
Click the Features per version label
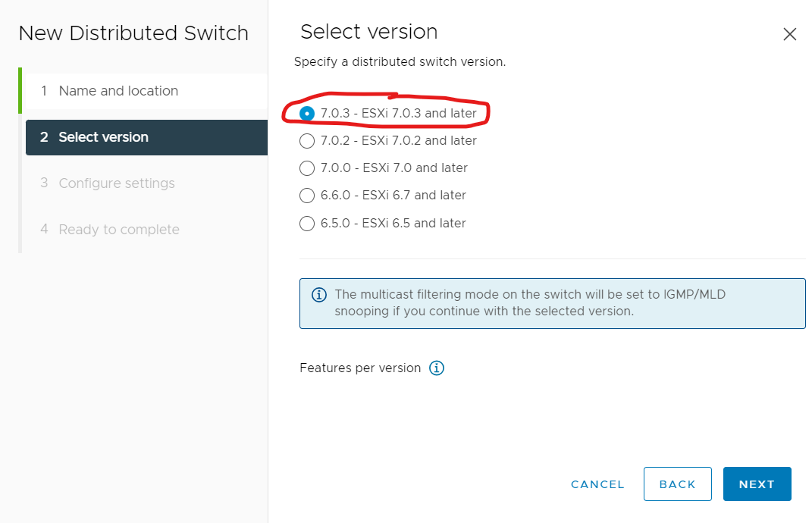click(x=360, y=368)
